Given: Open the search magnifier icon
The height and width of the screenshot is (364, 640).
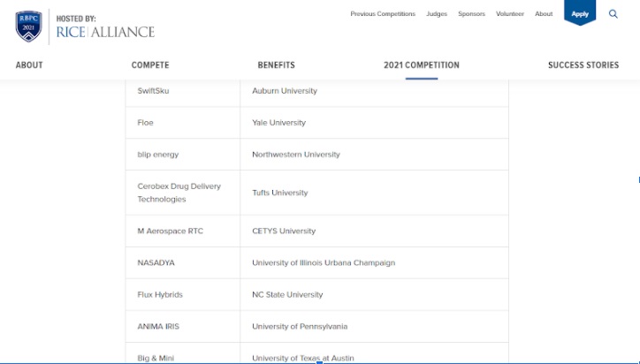Looking at the screenshot, I should tap(613, 14).
